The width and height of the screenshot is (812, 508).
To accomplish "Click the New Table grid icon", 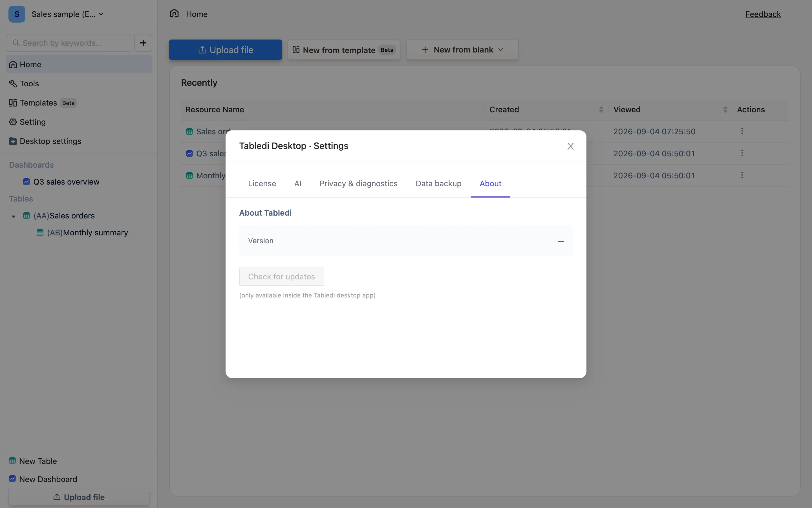I will [x=12, y=461].
